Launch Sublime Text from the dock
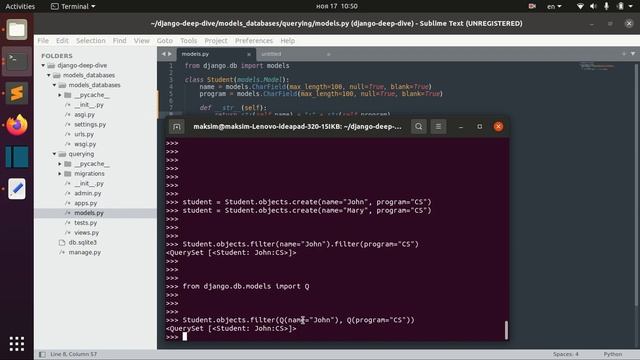The height and width of the screenshot is (360, 640). click(x=17, y=93)
